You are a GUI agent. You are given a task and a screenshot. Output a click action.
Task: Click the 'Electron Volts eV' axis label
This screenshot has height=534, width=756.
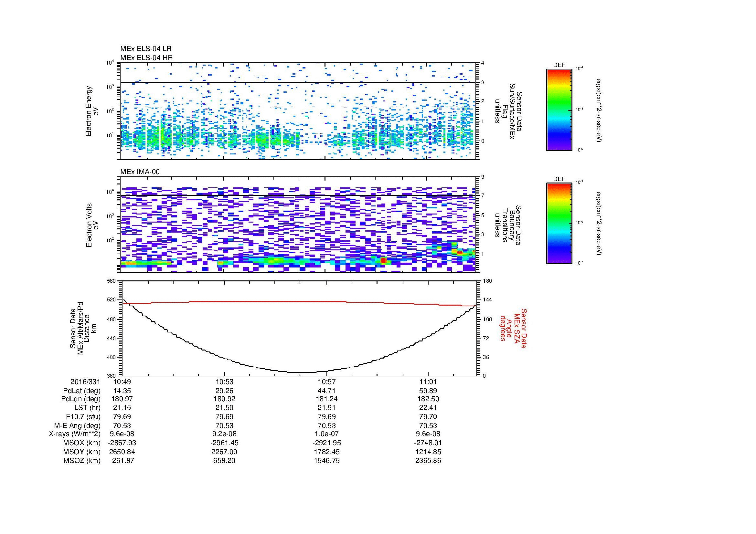[92, 225]
